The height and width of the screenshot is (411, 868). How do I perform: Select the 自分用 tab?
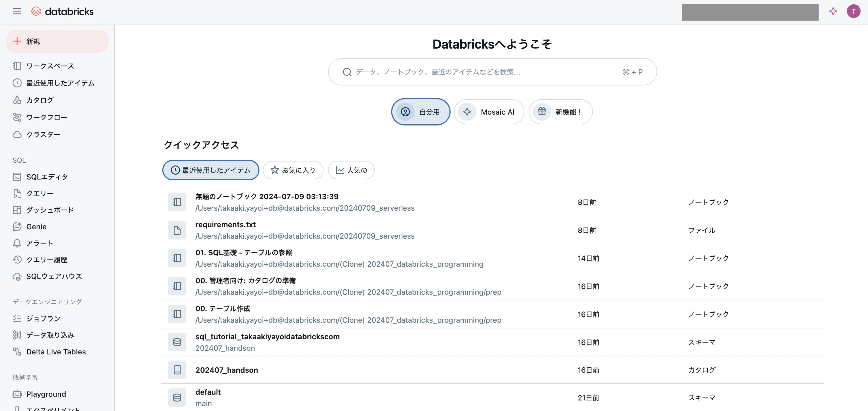(421, 111)
